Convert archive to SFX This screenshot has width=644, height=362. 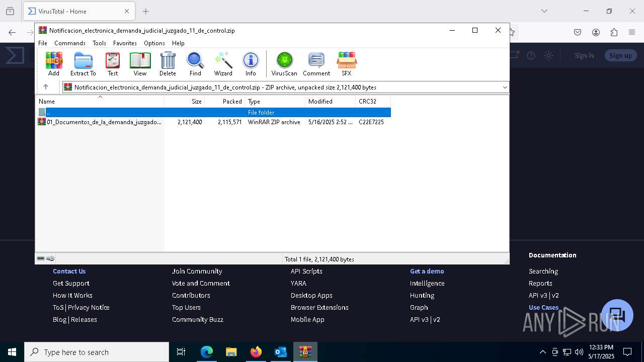[x=347, y=64]
